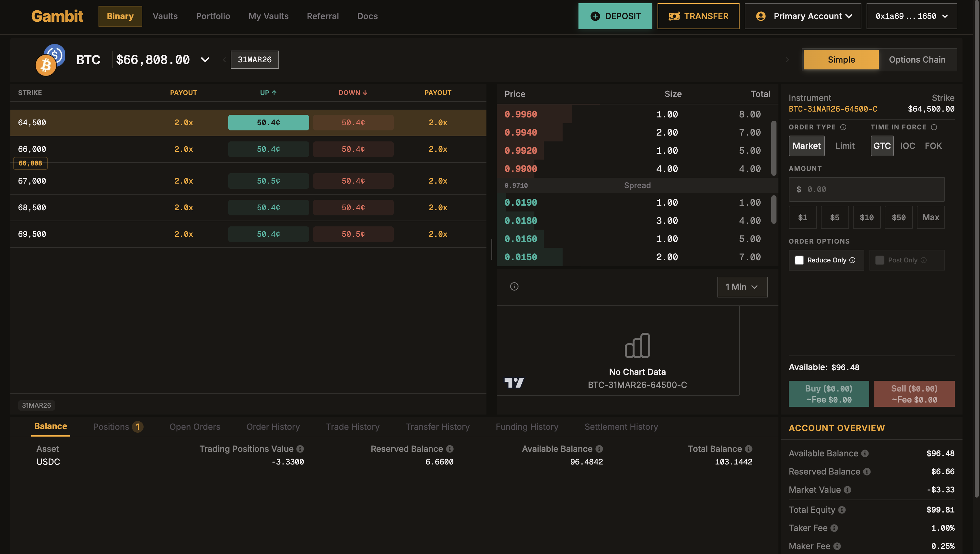Click the 31MAR26 footer tag
This screenshot has width=980, height=554.
point(37,405)
